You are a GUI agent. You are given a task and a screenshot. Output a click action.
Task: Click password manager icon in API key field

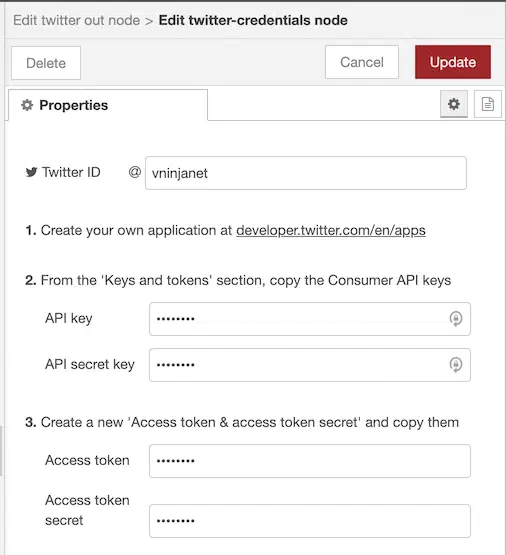point(456,319)
